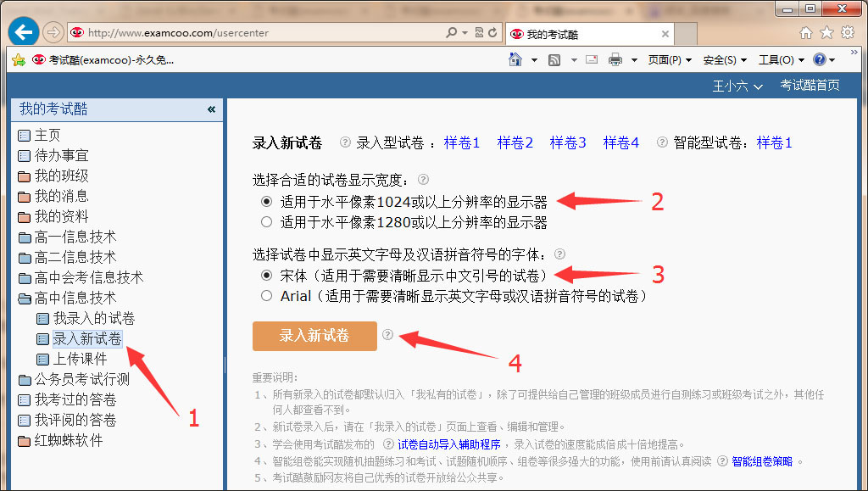This screenshot has width=868, height=491.
Task: Click the refresh icon in address bar
Action: point(492,33)
